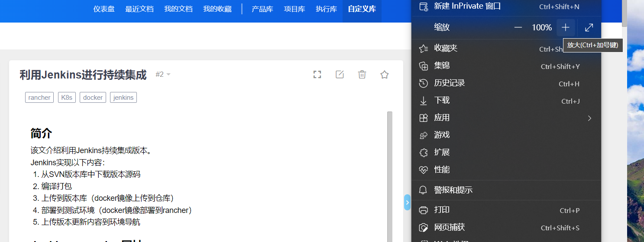Click the 应用 grid icon
This screenshot has height=242, width=644.
click(x=424, y=118)
